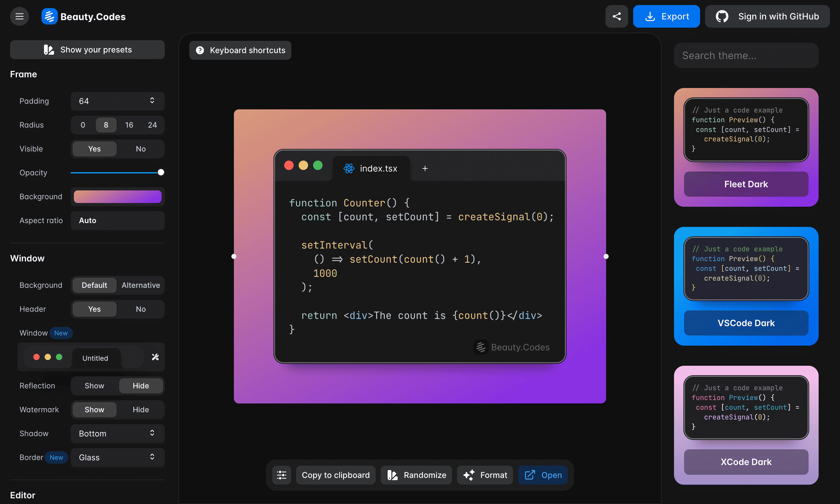Hide the window Reflection
Image resolution: width=840 pixels, height=504 pixels.
[x=141, y=386]
